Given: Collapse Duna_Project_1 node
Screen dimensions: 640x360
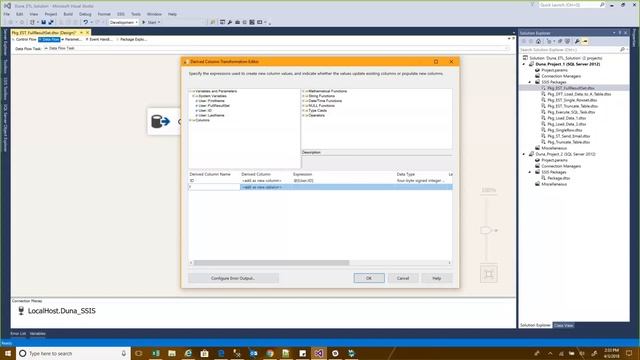Looking at the screenshot, I should tap(524, 64).
